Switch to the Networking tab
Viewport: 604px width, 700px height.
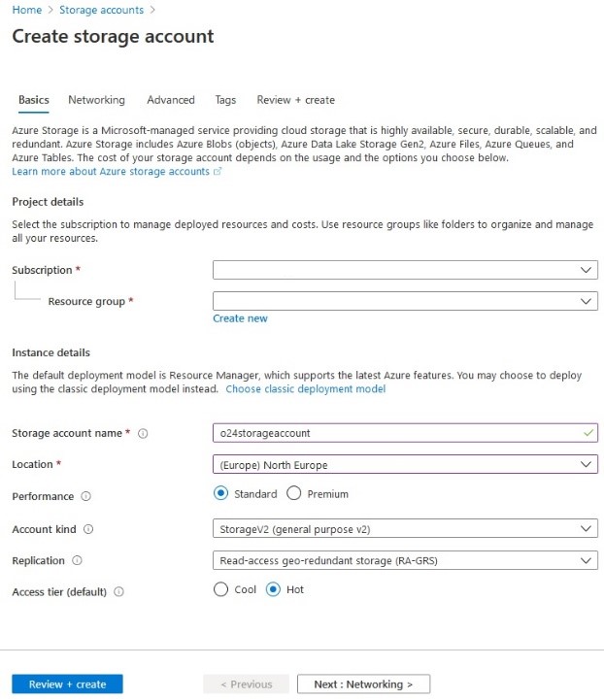tap(96, 100)
